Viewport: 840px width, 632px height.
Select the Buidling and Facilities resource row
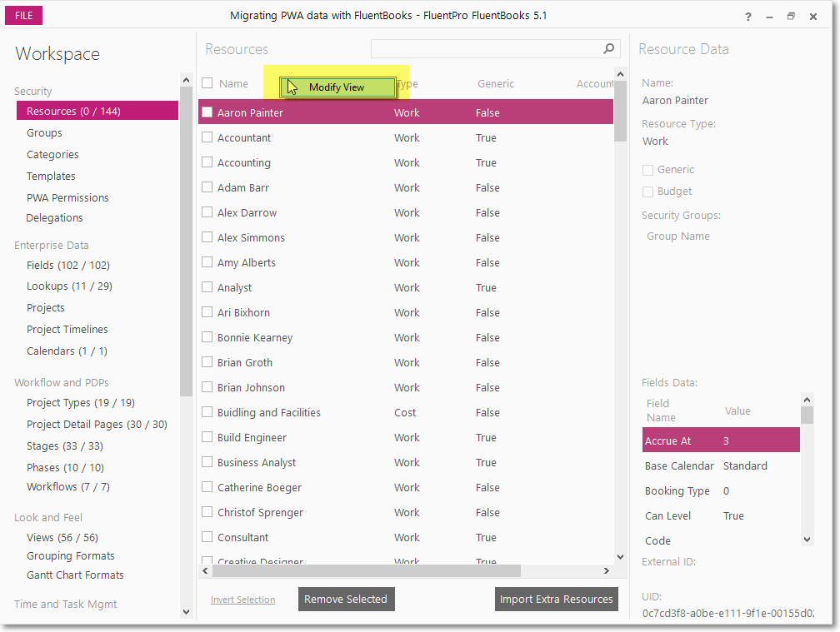click(x=406, y=413)
